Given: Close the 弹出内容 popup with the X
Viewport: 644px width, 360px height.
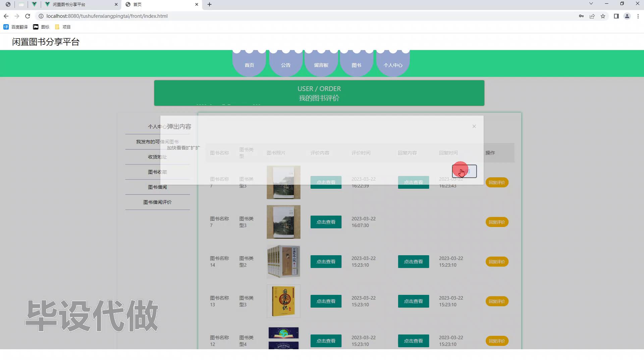Looking at the screenshot, I should 474,126.
